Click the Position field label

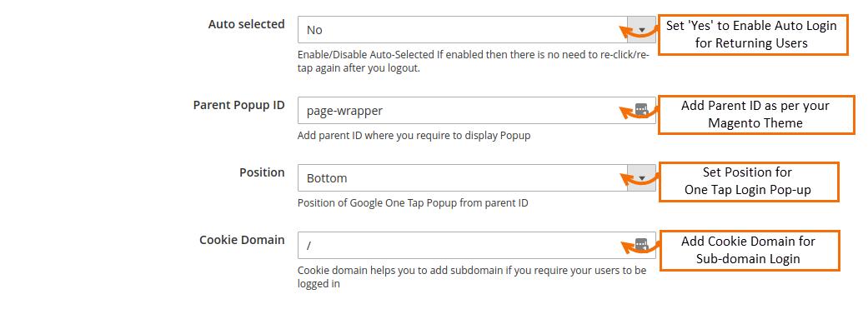coord(262,172)
